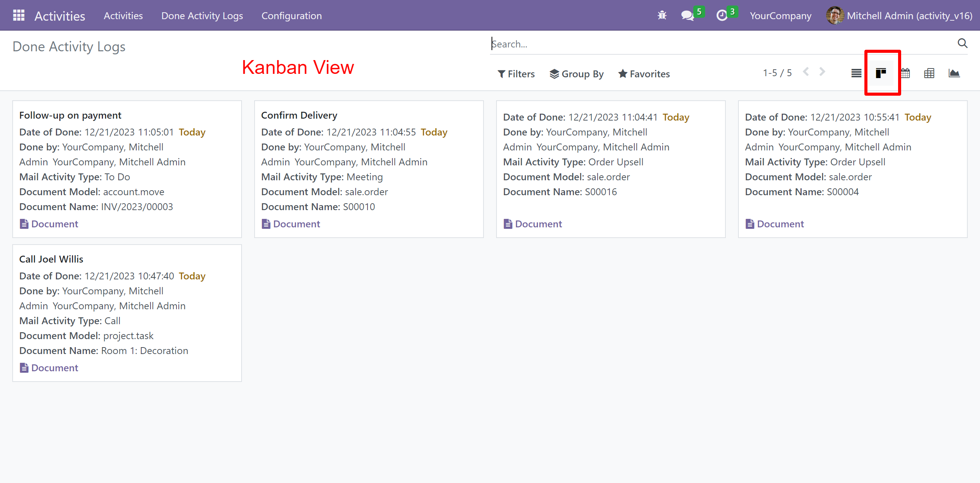The image size is (980, 483).
Task: Open the activities clock icon
Action: (x=722, y=16)
